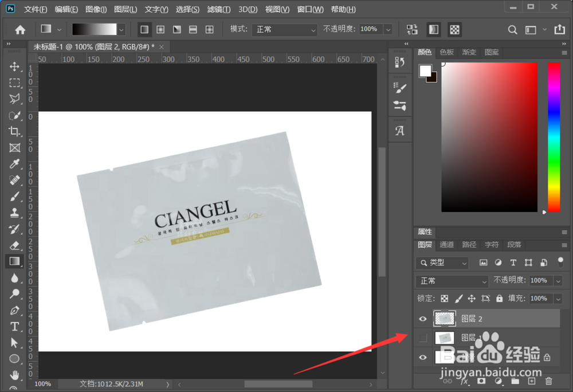Toggle the gradient transparency option

454,29
